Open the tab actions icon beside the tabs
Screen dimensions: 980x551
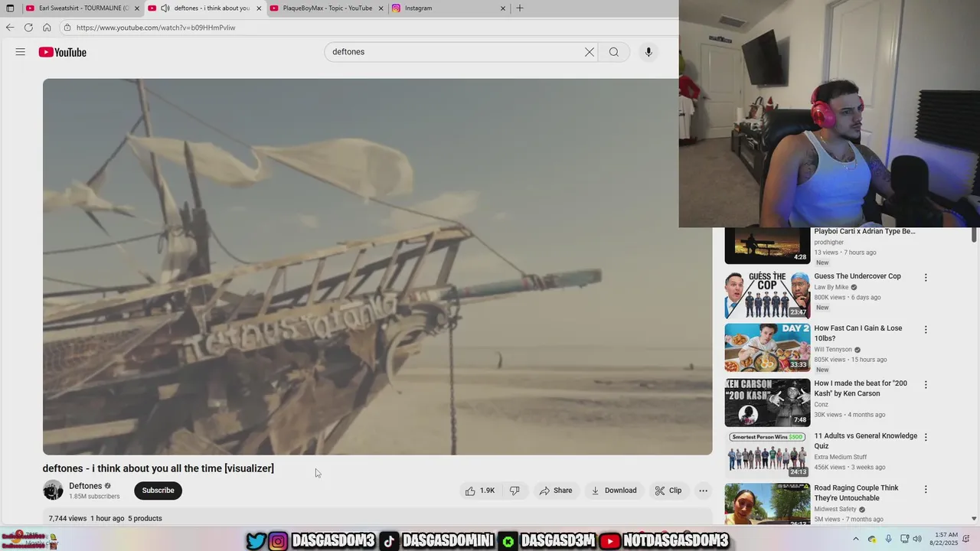[10, 8]
